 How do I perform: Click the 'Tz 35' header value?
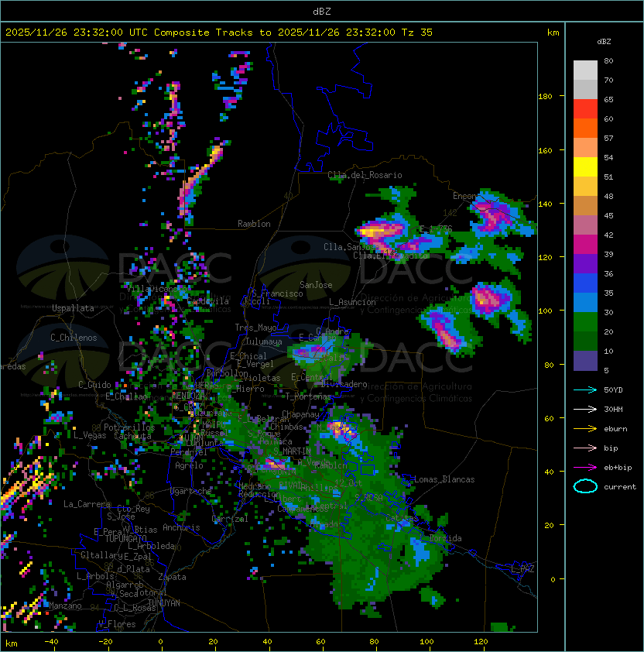[417, 33]
